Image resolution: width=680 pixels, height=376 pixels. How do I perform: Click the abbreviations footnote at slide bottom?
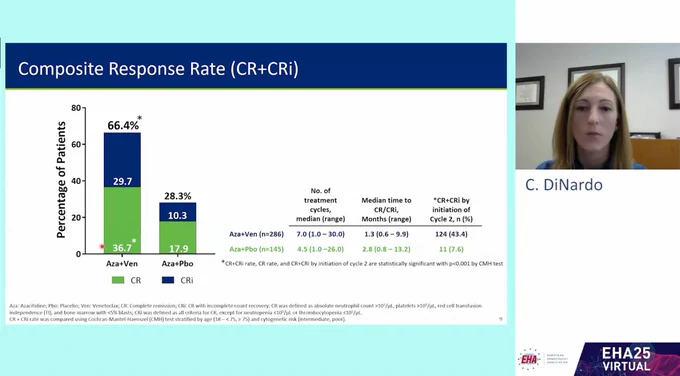coord(245,312)
